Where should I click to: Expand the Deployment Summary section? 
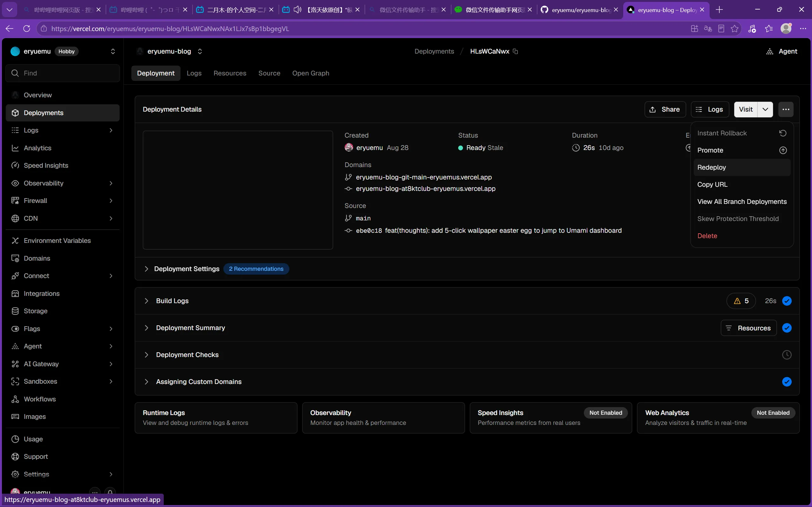pos(146,328)
